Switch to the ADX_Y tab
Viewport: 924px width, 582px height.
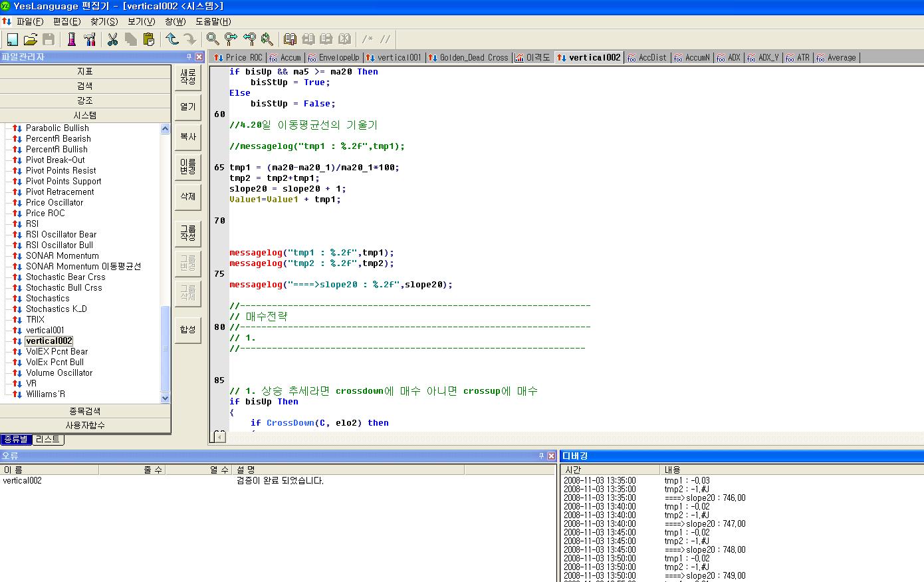(763, 57)
